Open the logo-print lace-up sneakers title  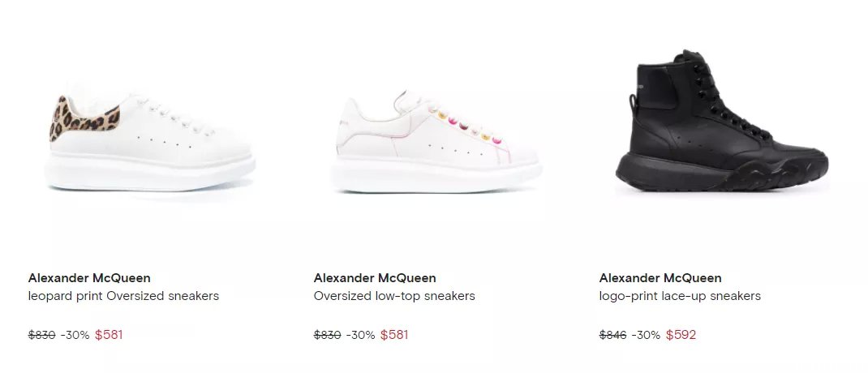(680, 296)
